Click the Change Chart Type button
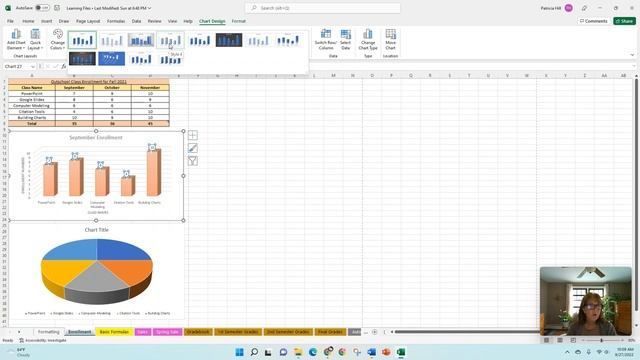Viewport: 640px width, 360px height. (368, 40)
